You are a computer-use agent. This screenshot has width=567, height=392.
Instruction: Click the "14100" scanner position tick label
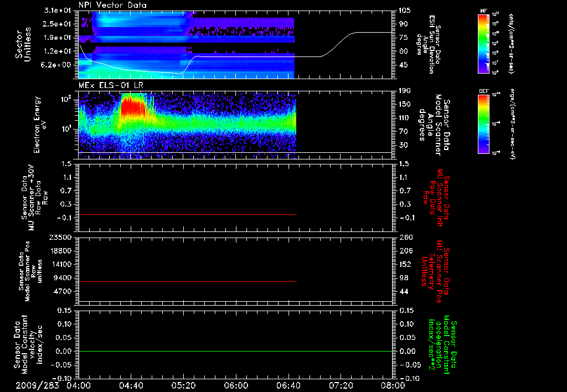(x=61, y=264)
